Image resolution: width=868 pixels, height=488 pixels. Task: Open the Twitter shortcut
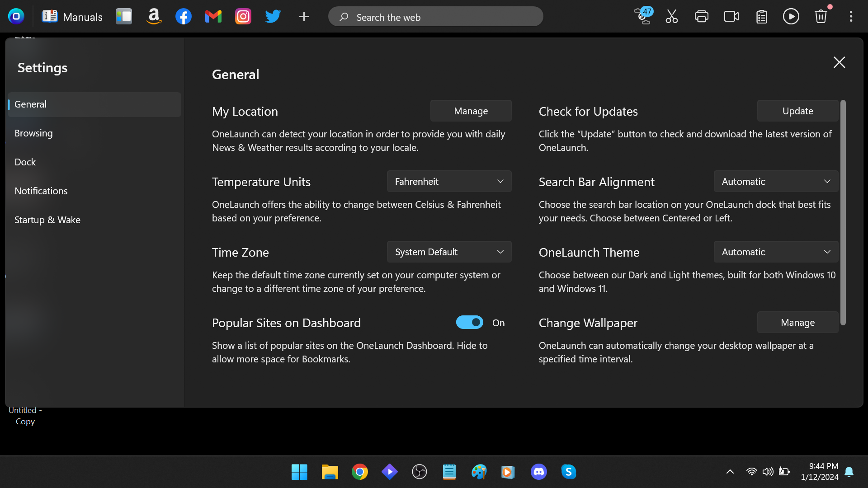click(273, 16)
